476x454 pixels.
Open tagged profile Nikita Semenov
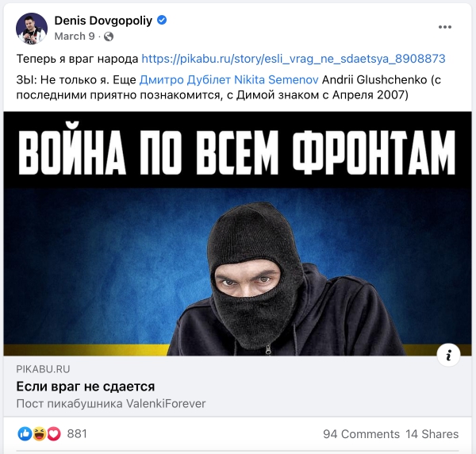(x=276, y=80)
